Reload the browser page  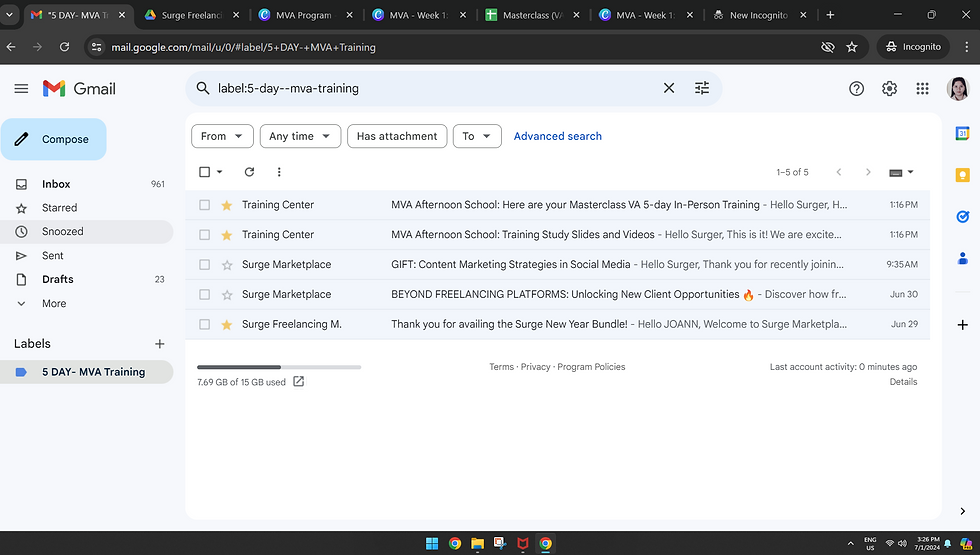coord(64,47)
